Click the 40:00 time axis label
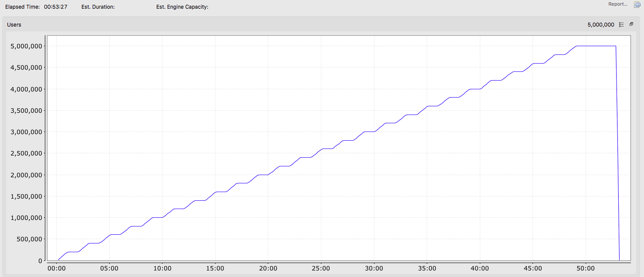Viewport: 644px width, 277px height. coord(480,268)
